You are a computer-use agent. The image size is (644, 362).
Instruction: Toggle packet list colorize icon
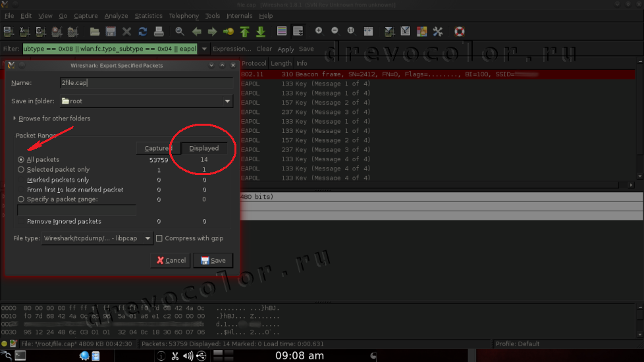point(282,31)
